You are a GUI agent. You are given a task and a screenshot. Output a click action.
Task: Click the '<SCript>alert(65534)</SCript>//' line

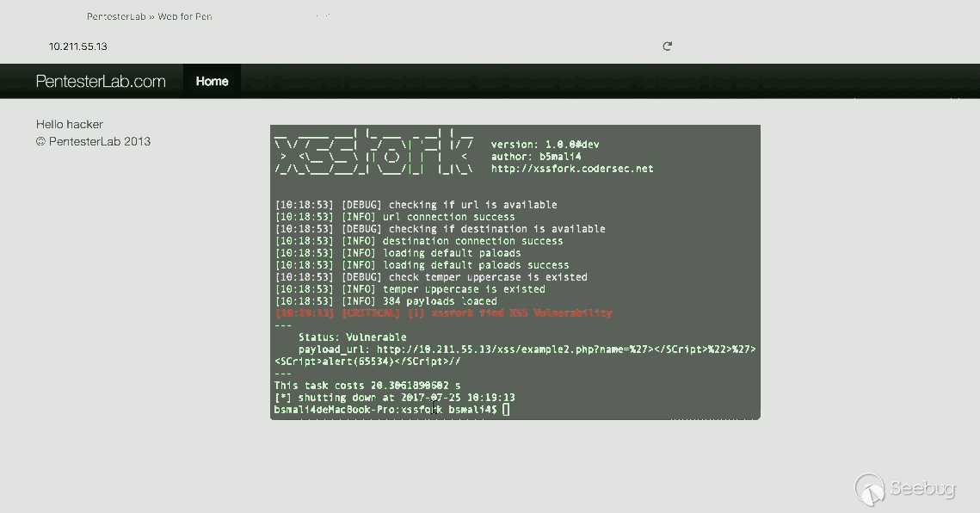[x=367, y=361]
